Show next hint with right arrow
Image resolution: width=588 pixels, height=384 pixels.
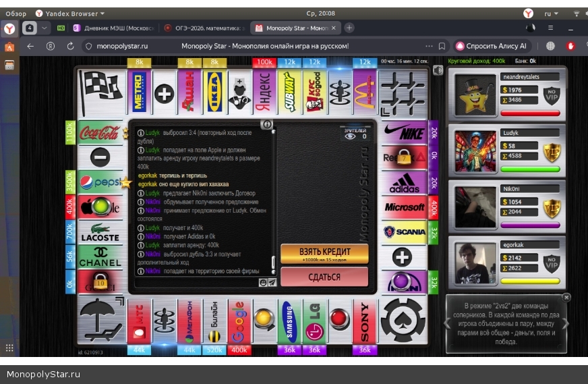(565, 324)
